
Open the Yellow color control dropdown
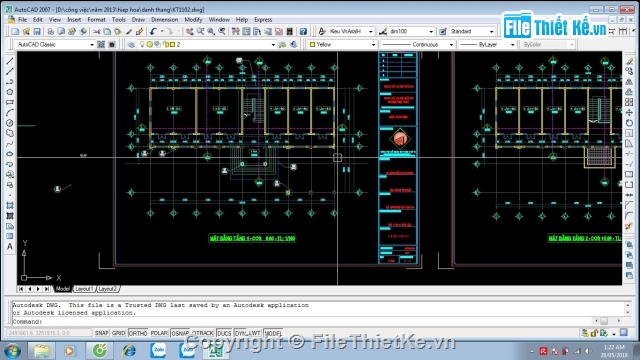point(373,44)
